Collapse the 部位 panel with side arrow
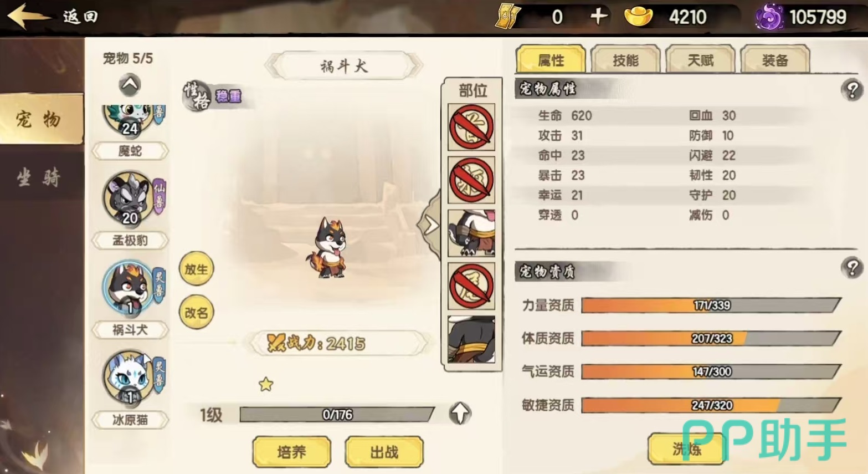 point(429,225)
